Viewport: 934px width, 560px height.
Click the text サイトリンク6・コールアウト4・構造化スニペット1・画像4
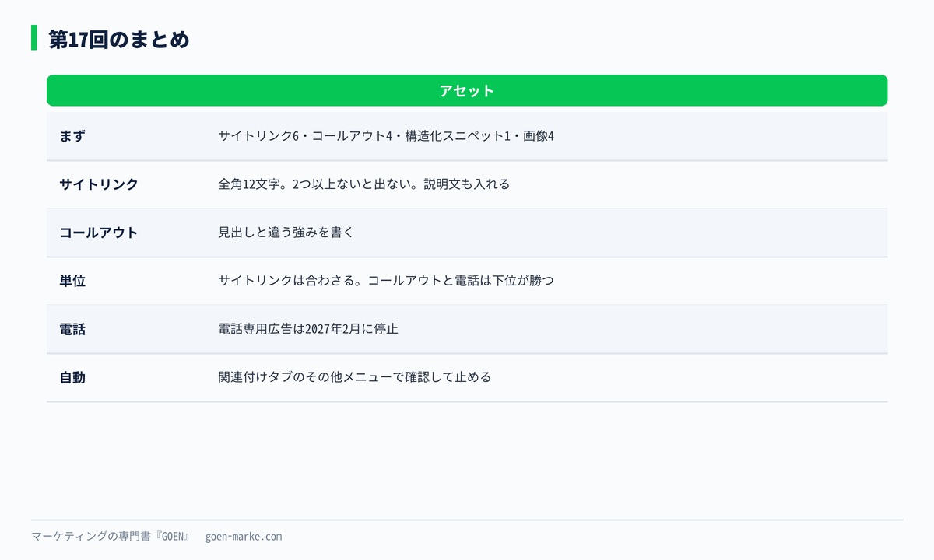[386, 136]
